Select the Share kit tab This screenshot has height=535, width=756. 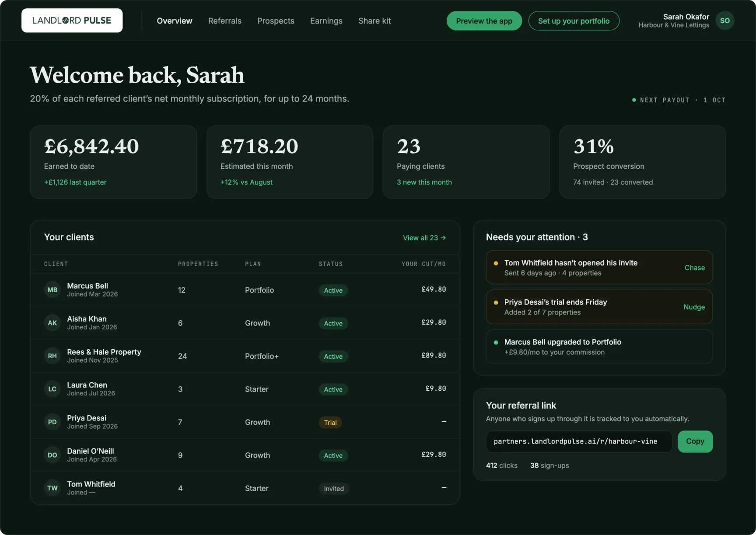point(374,21)
